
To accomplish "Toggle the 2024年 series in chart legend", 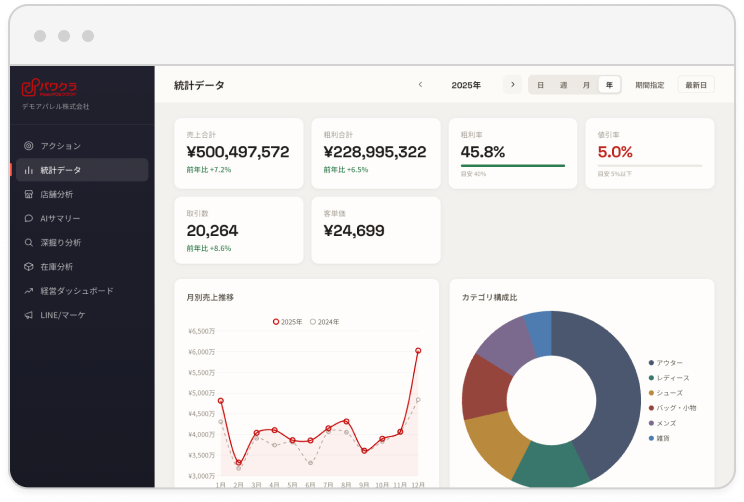I will pos(325,322).
